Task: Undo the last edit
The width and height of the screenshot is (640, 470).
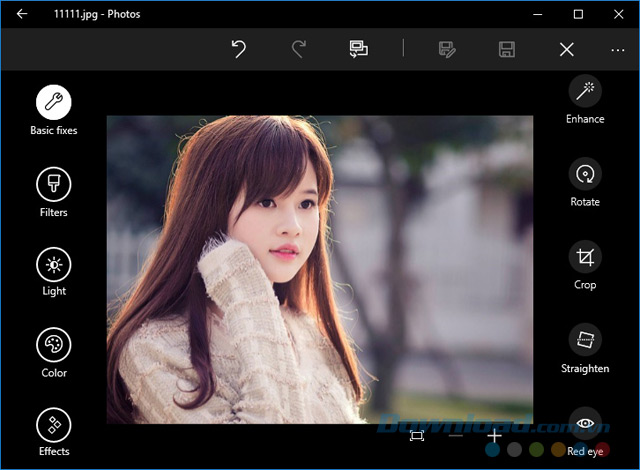Action: tap(239, 49)
